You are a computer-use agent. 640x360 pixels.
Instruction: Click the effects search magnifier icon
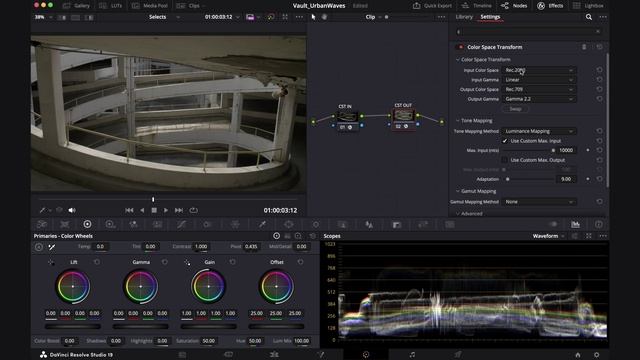tap(589, 17)
